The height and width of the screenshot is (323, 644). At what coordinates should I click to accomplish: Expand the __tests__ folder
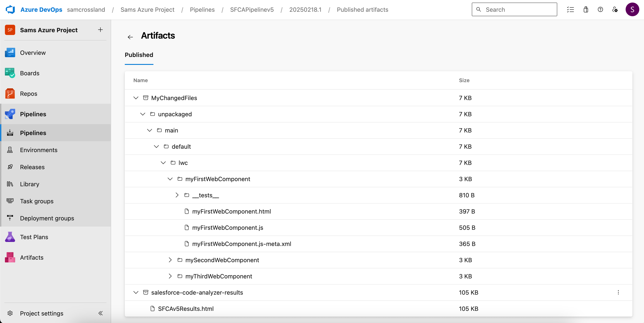(x=177, y=195)
